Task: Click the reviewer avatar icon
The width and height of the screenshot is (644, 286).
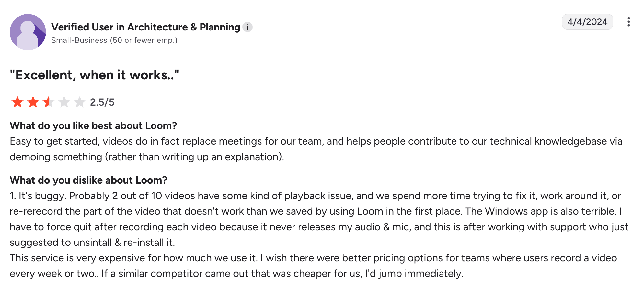Action: (28, 31)
